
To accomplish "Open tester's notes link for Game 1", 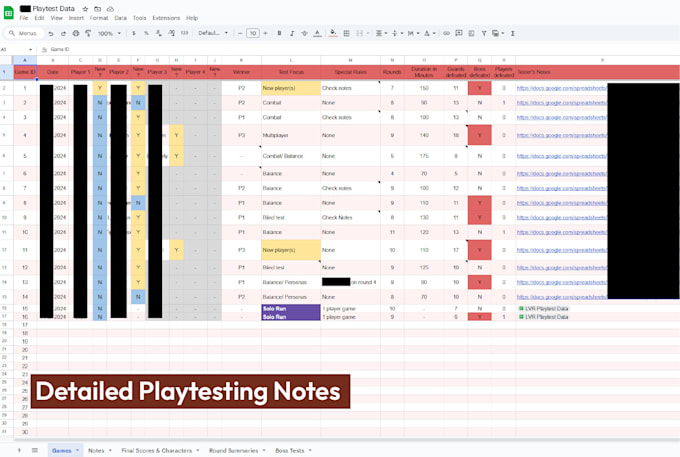I will [562, 88].
